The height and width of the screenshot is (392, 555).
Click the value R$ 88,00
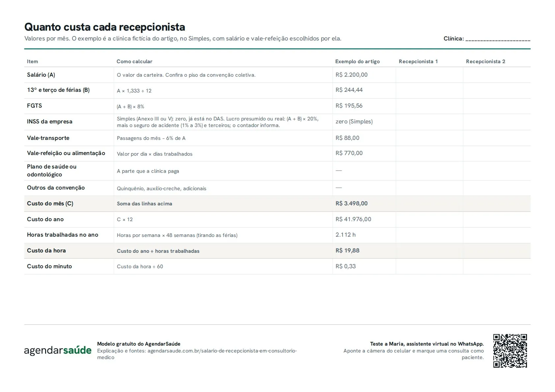[347, 138]
